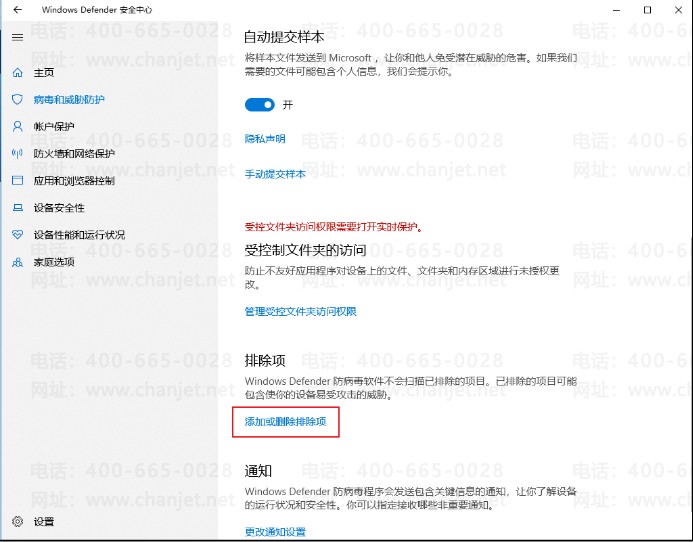Open the 隐私声明 link
Image resolution: width=693 pixels, height=542 pixels.
tap(265, 139)
